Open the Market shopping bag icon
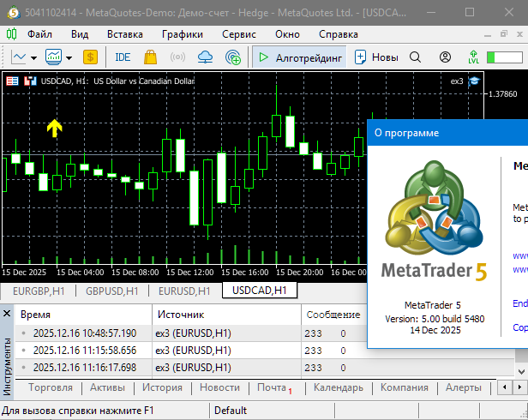 tap(150, 57)
